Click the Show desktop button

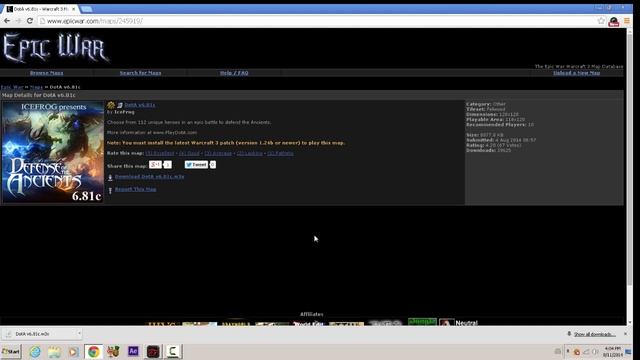point(629,351)
